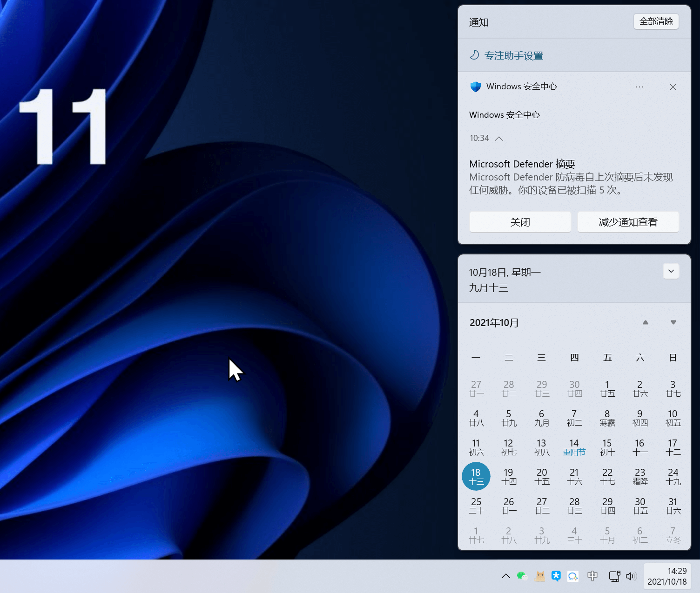Click the Windows Security shield icon

(475, 87)
